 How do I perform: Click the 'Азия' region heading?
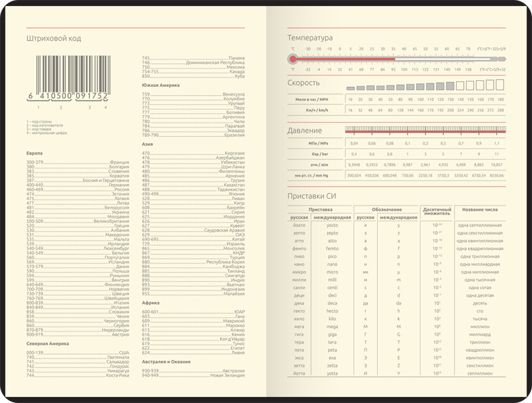pos(147,144)
